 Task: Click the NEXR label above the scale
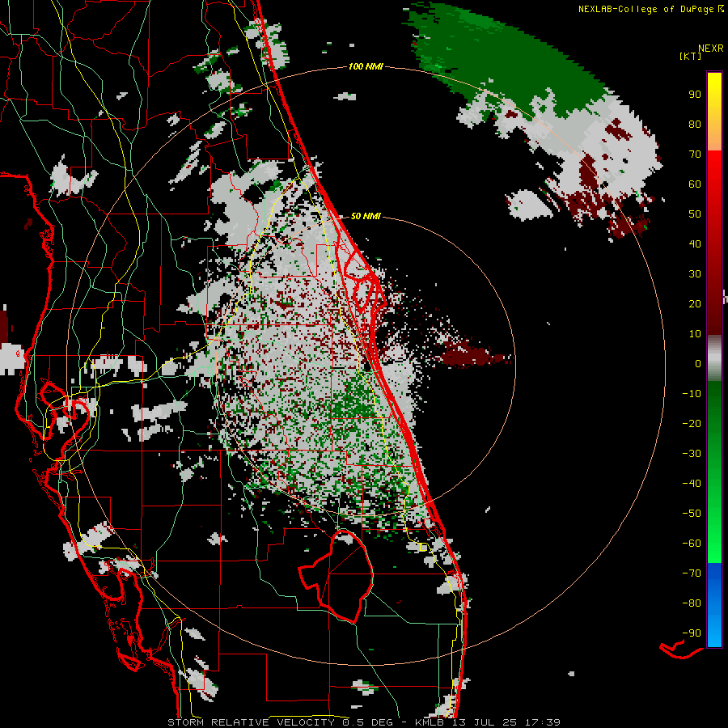(711, 49)
